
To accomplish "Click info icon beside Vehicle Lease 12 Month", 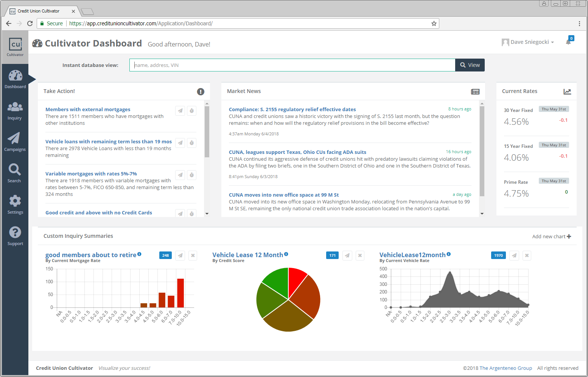I will point(286,254).
